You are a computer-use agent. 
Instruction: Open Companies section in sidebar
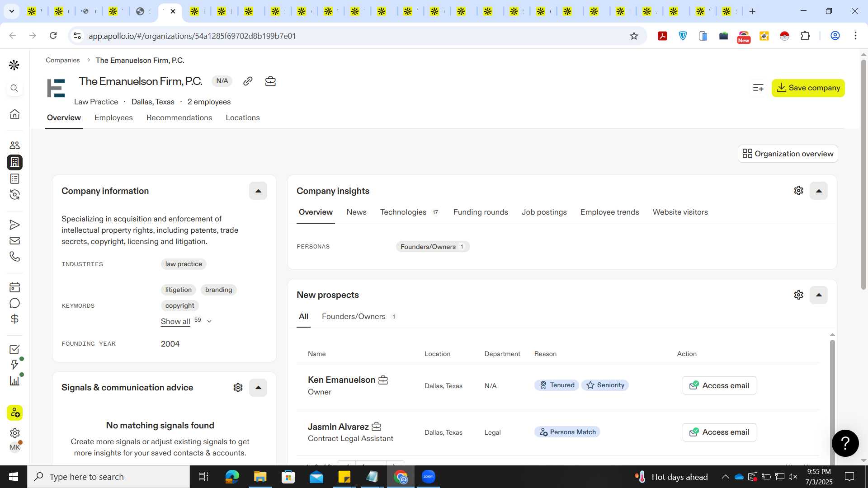pos(14,162)
